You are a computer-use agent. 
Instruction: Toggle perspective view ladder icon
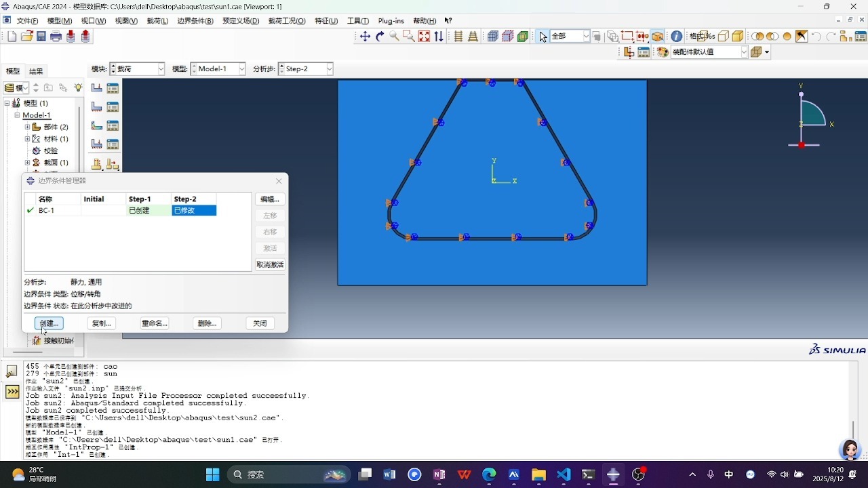click(x=473, y=37)
